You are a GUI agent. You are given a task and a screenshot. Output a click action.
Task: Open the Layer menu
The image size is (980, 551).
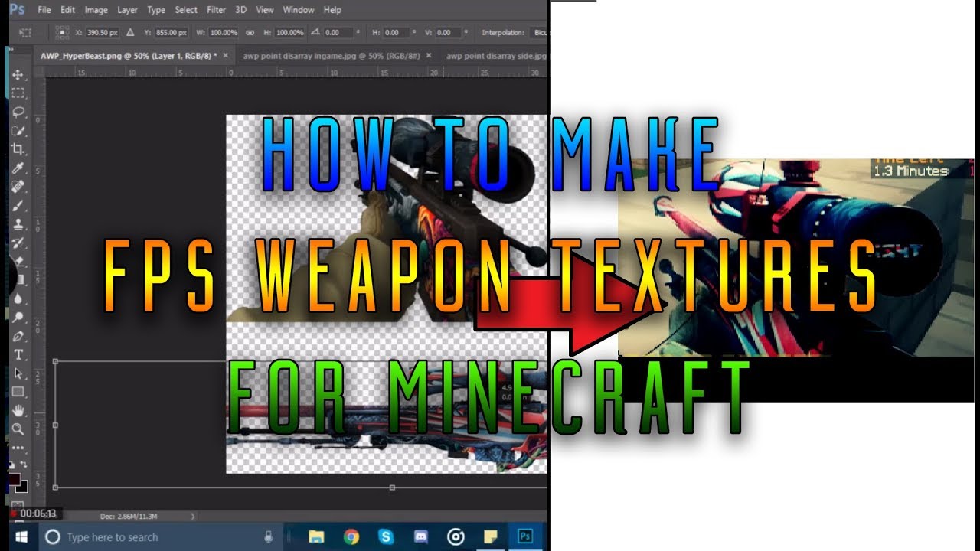(x=127, y=10)
